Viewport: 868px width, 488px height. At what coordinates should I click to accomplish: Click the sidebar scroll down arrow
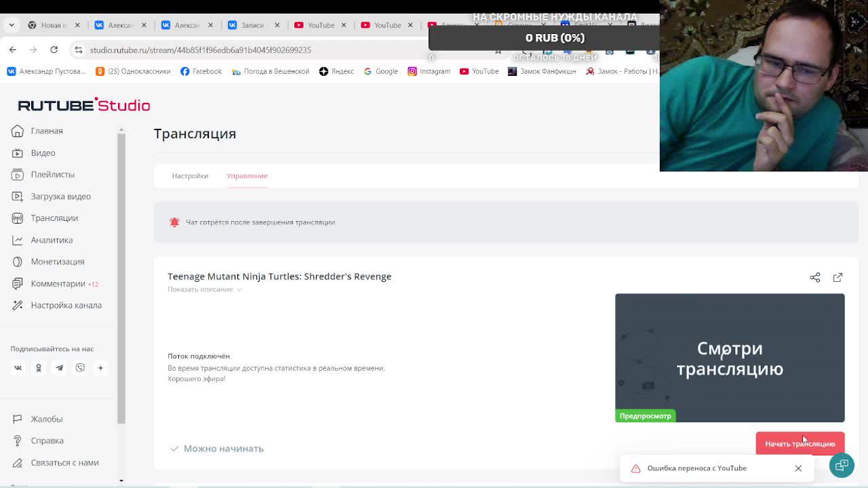(121, 481)
